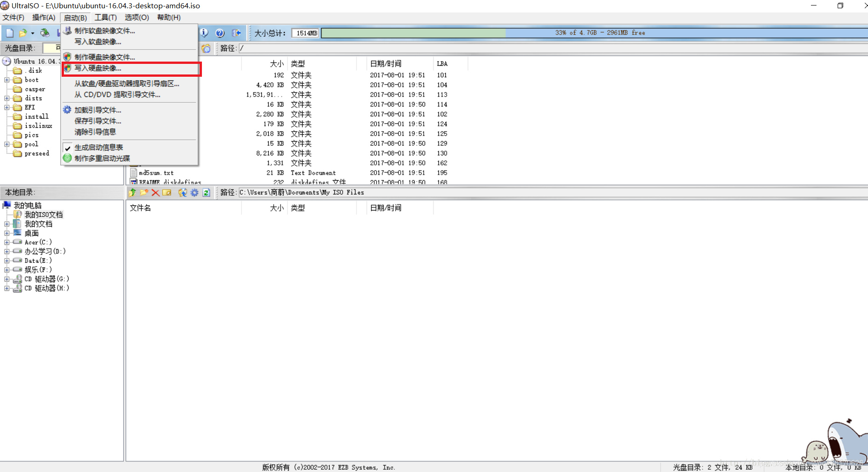Click the folder icon left of disc path

click(206, 48)
